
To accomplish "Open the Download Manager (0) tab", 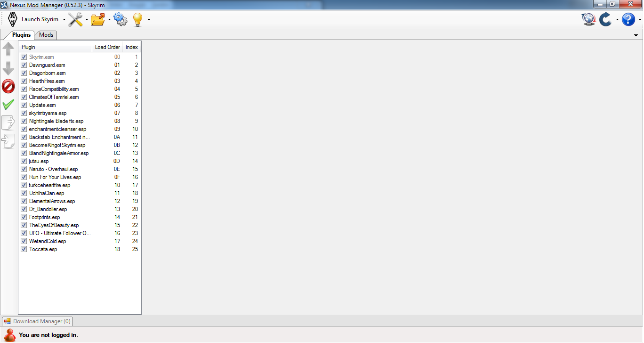I will point(38,321).
